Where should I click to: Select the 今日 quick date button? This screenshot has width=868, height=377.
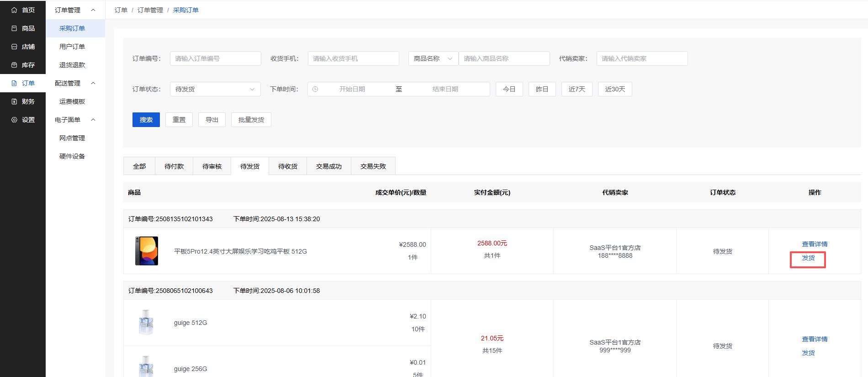coord(509,89)
